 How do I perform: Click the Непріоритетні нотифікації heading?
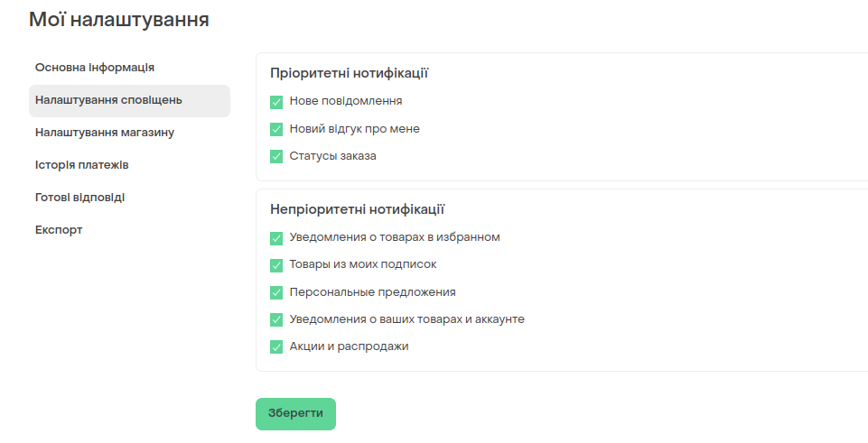(357, 209)
